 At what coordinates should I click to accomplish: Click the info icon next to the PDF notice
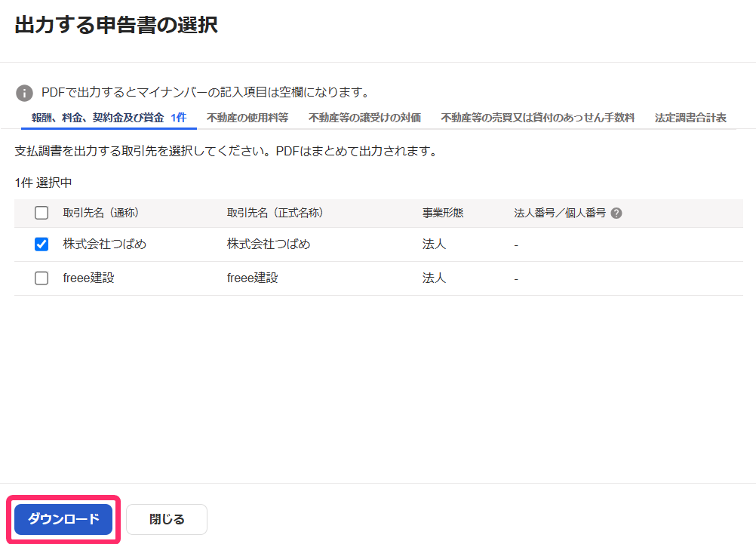pyautogui.click(x=24, y=93)
